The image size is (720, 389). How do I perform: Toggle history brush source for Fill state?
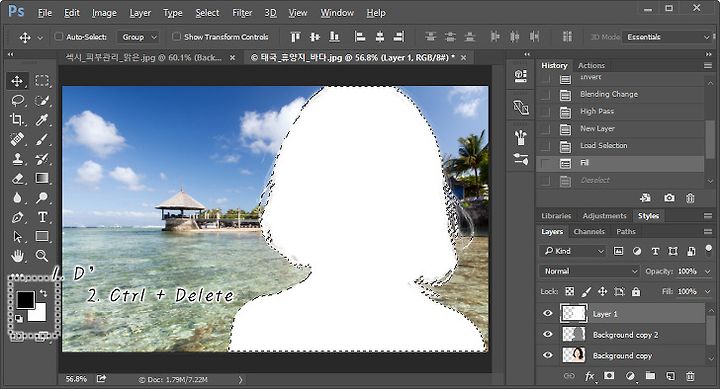[x=546, y=163]
